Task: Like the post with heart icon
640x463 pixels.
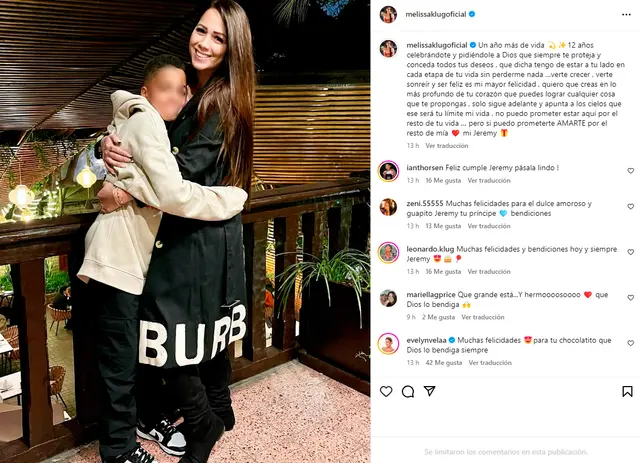Action: 386,392
